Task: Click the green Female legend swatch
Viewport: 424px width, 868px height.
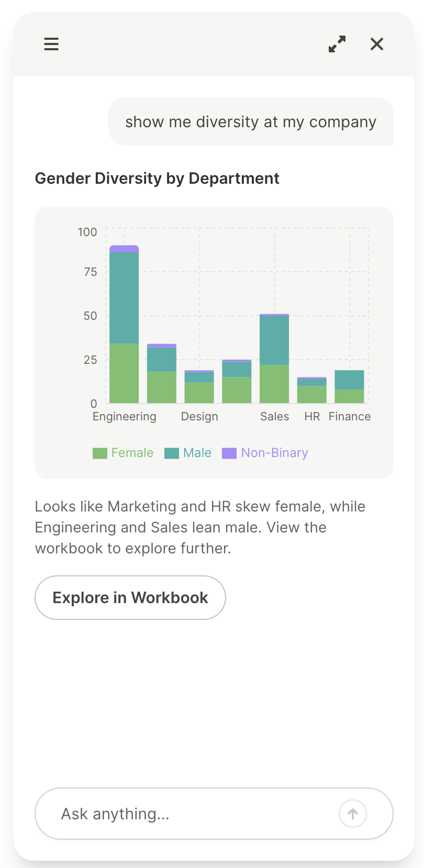Action: point(99,453)
